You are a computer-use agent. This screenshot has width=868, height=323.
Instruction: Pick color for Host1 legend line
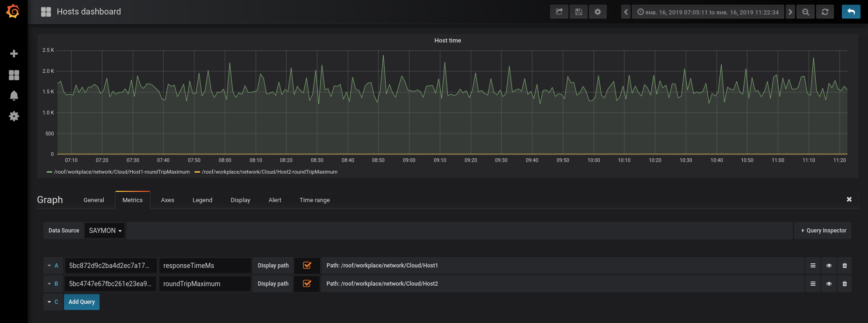(x=50, y=172)
